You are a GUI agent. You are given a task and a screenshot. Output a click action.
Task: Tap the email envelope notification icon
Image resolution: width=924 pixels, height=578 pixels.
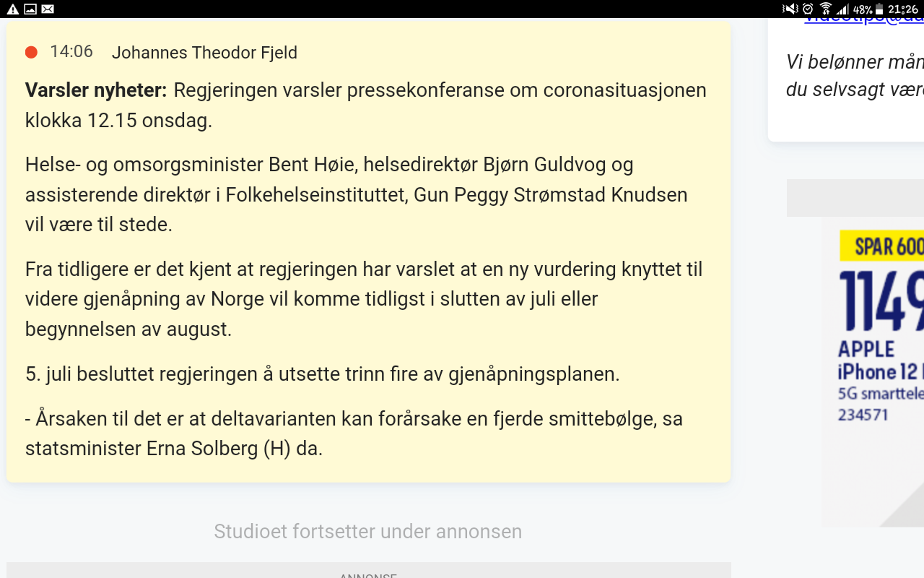(x=48, y=9)
